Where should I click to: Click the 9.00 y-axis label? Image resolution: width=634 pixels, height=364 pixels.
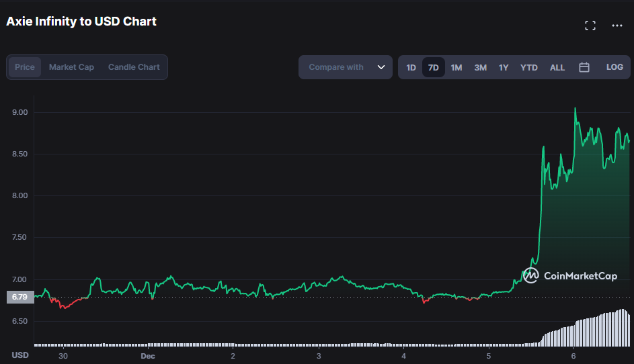click(x=19, y=112)
